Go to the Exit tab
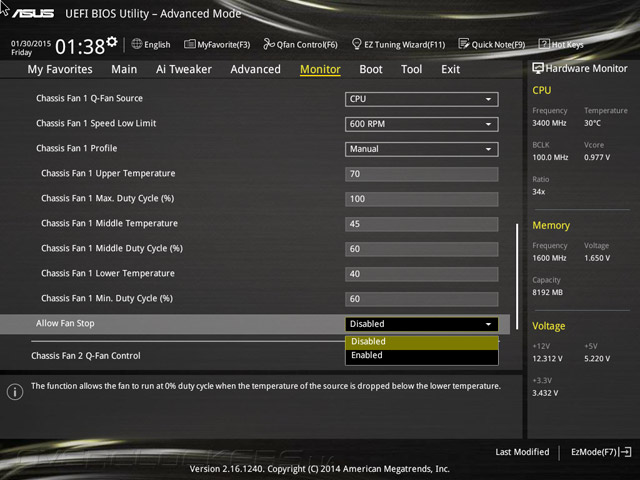Viewport: 640px width, 480px height. coord(451,69)
